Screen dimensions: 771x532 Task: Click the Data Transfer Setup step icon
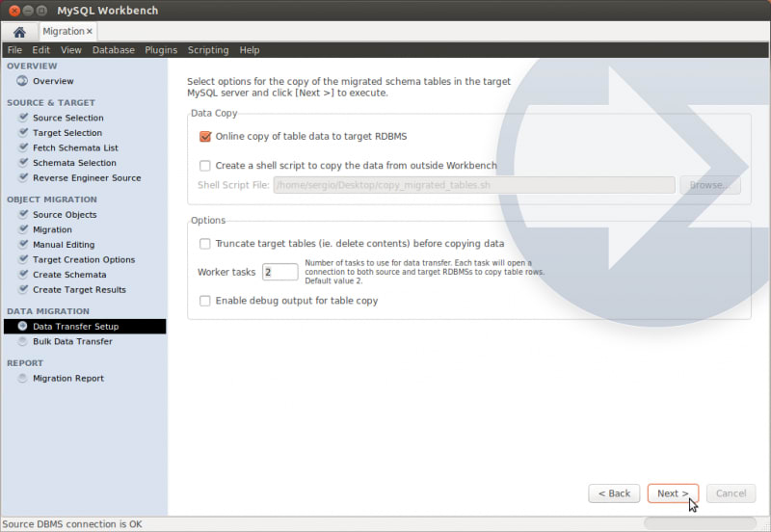click(x=22, y=326)
